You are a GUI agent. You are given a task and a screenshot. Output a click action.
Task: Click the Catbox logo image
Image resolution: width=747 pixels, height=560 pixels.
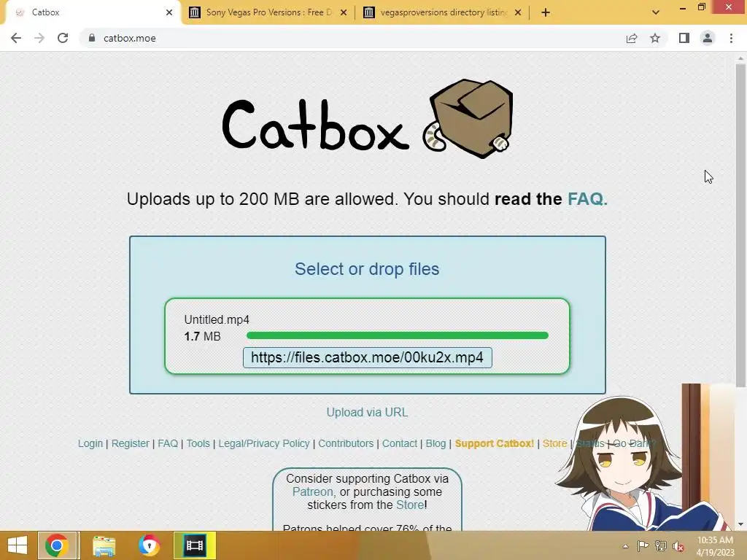pyautogui.click(x=368, y=119)
